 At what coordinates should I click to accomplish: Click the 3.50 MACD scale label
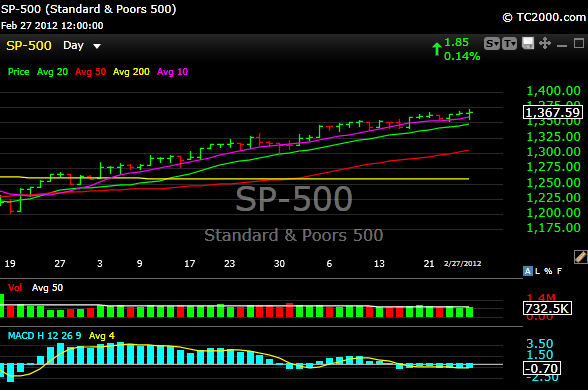[x=540, y=344]
